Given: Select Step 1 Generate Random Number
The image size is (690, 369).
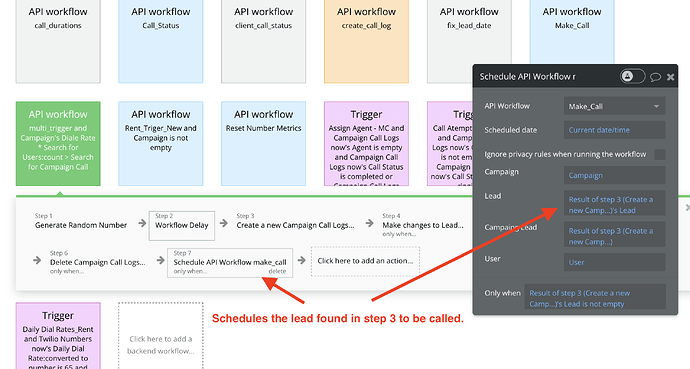Looking at the screenshot, I should [x=81, y=222].
